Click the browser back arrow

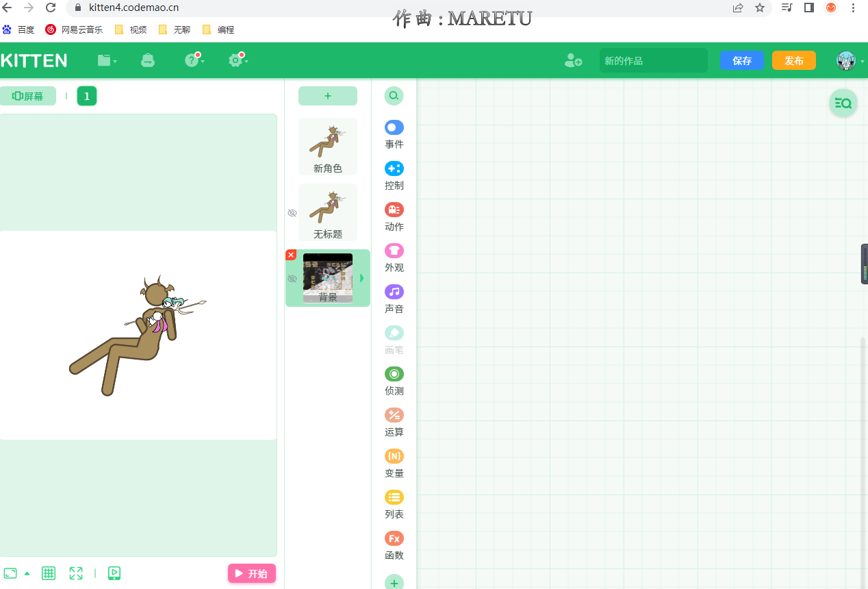point(8,8)
